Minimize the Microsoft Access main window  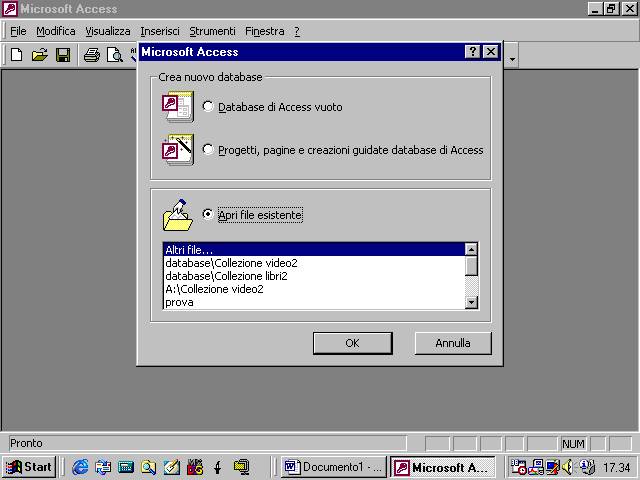click(595, 9)
